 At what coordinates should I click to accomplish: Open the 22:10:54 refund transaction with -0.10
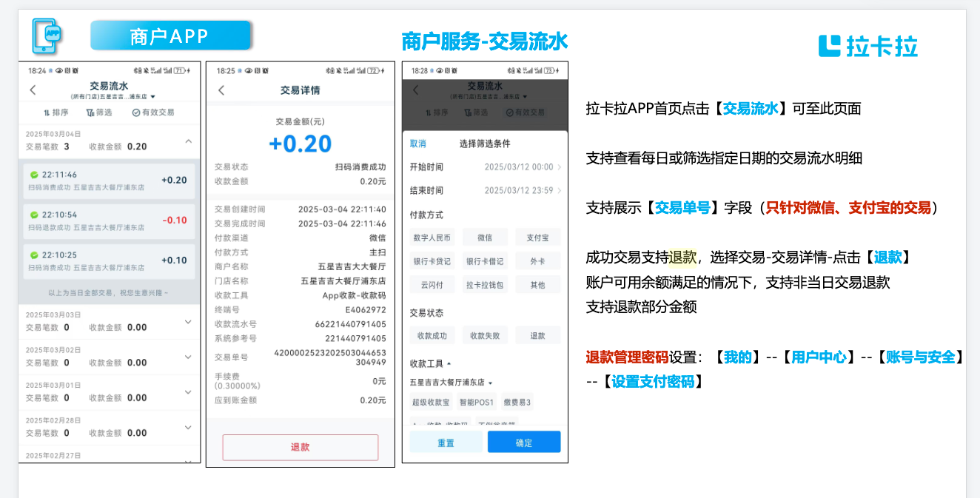109,220
